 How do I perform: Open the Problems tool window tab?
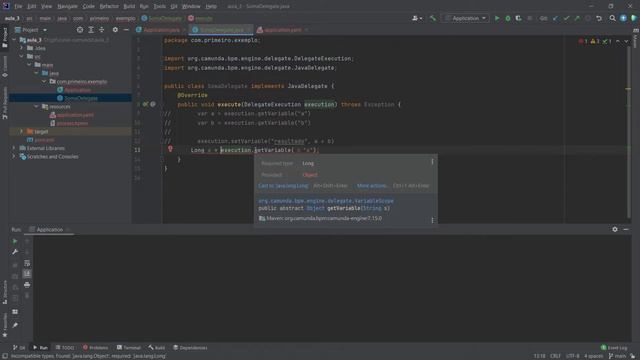[x=96, y=348]
